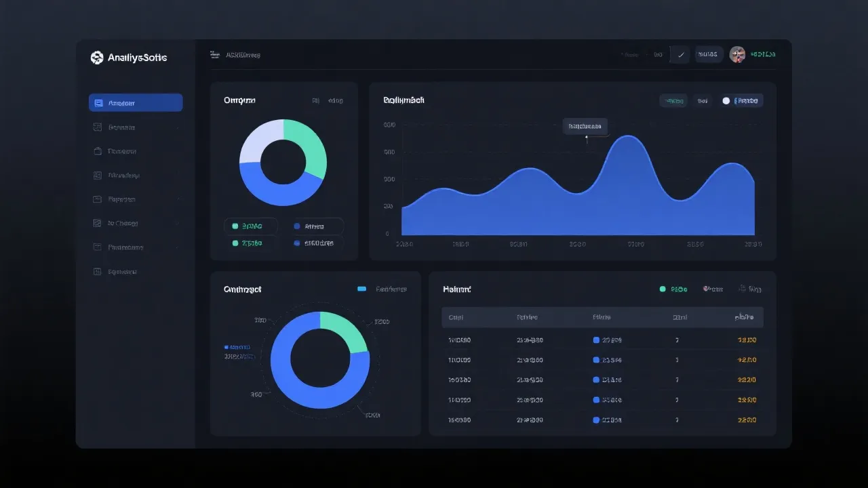Expand the fifth sidebar item chevron
The height and width of the screenshot is (488, 868).
click(x=178, y=199)
